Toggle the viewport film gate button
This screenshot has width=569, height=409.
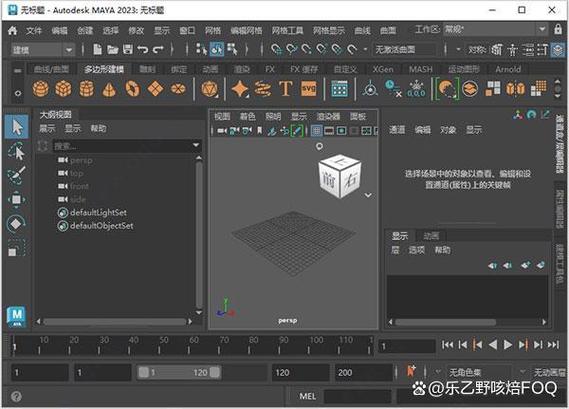pyautogui.click(x=329, y=131)
